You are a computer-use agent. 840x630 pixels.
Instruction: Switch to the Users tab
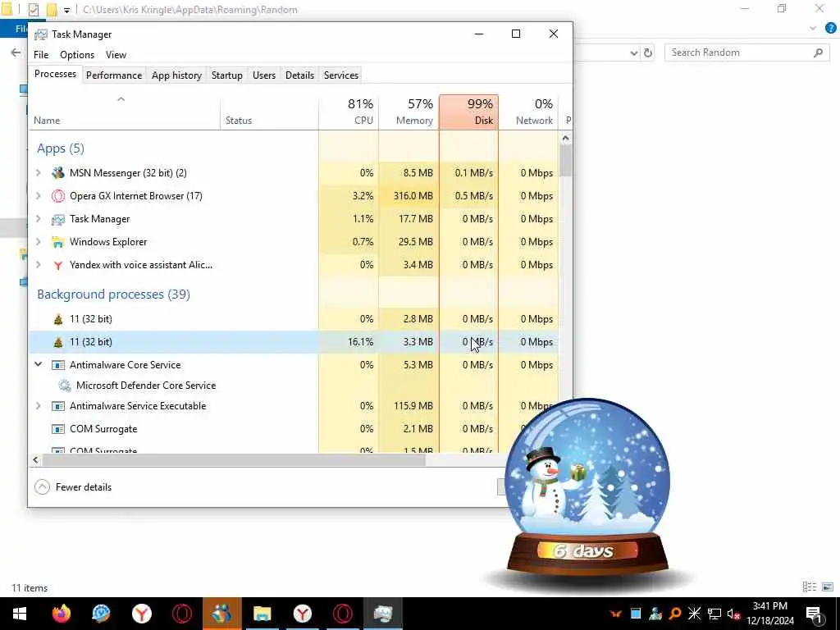click(x=264, y=75)
